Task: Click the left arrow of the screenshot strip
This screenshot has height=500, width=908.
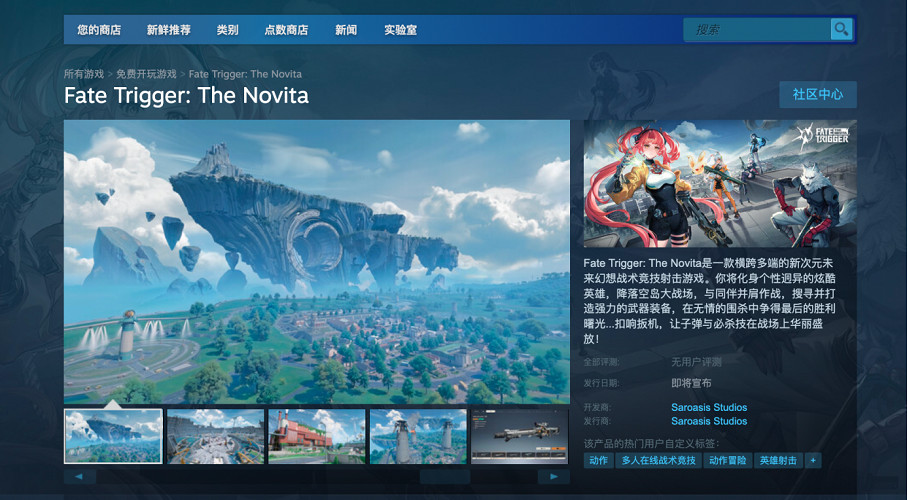Action: pyautogui.click(x=79, y=476)
